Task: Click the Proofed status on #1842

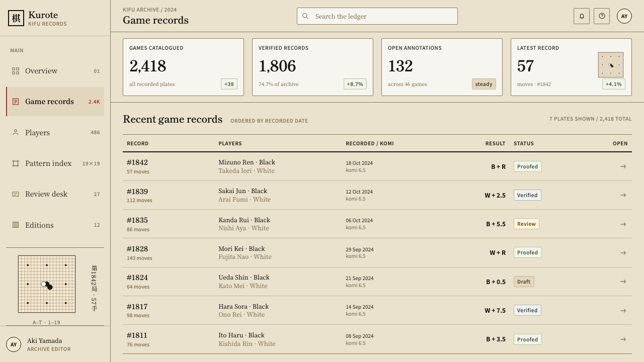Action: click(x=528, y=166)
